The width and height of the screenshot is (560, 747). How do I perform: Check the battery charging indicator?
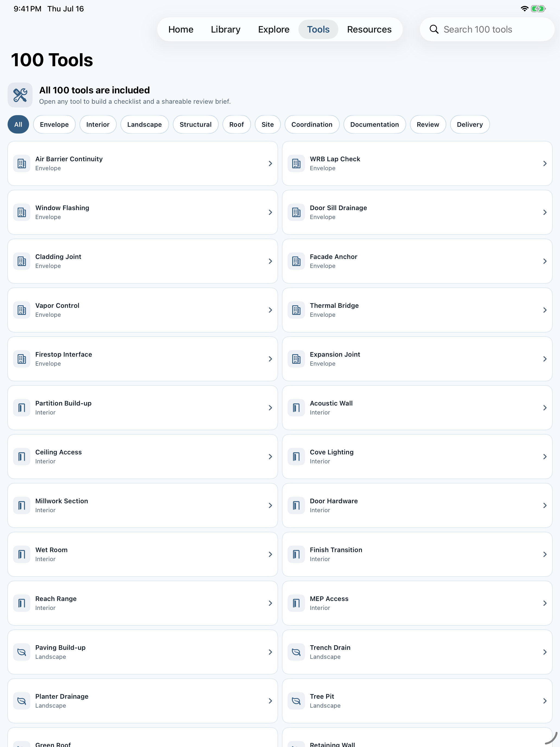[538, 9]
